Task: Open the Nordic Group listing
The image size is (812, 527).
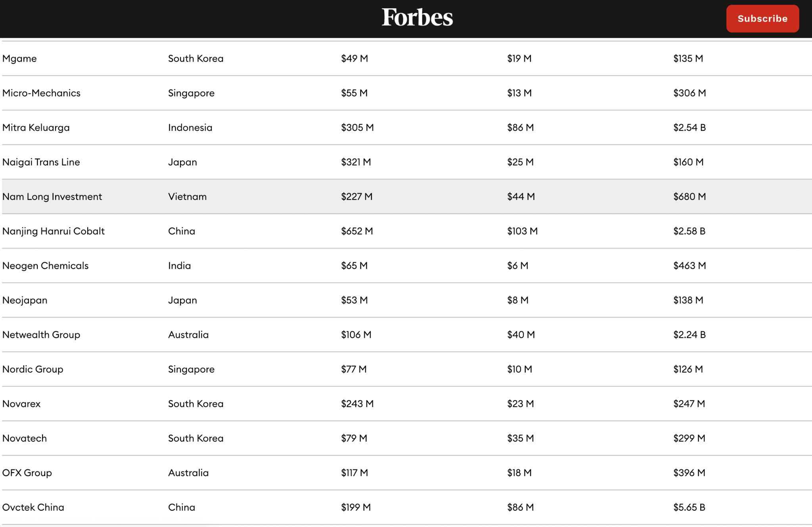Action: (33, 369)
